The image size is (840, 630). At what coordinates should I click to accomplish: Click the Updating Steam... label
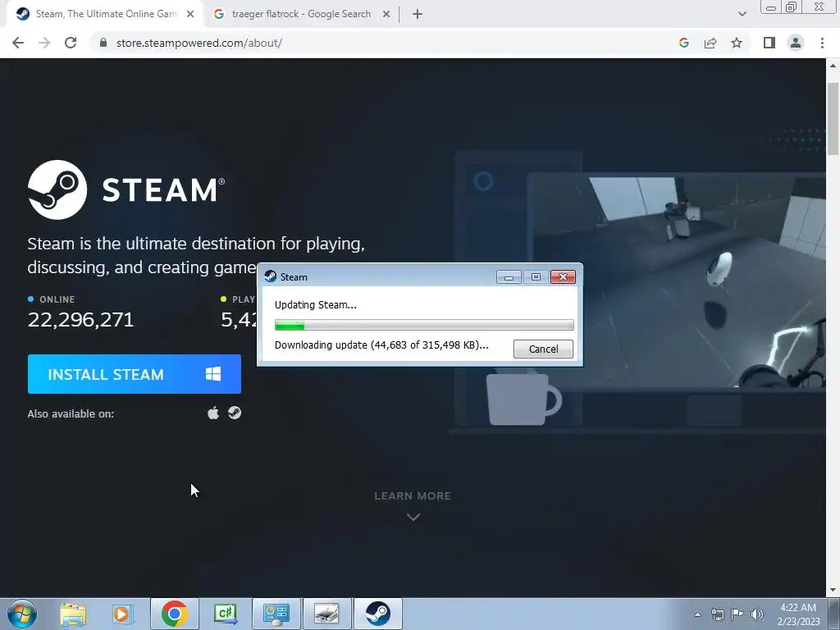(x=316, y=305)
